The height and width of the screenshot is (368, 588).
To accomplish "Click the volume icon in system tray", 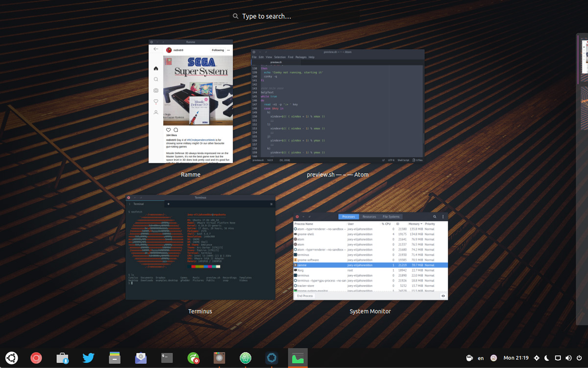I will point(568,358).
